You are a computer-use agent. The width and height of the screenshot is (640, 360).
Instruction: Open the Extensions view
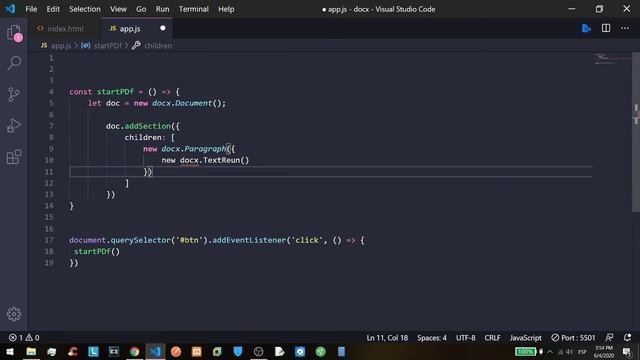14,157
